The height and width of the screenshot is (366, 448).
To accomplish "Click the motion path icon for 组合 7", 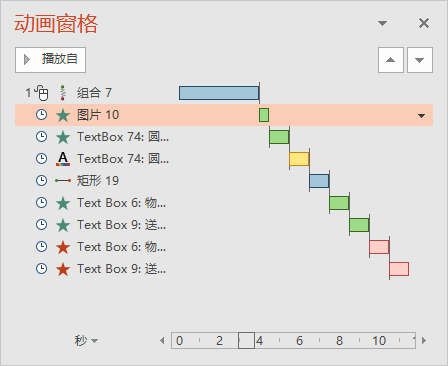I will coord(63,93).
